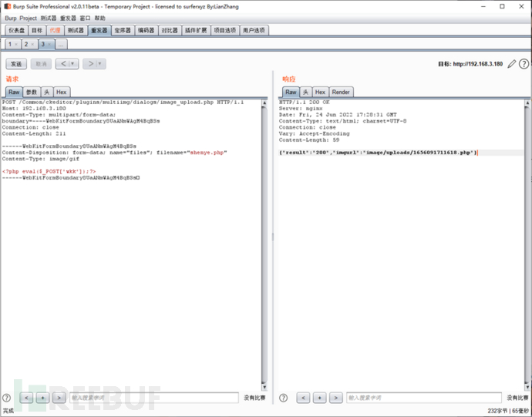Close repeater sub-tab 1
532x417 pixels.
[16, 45]
